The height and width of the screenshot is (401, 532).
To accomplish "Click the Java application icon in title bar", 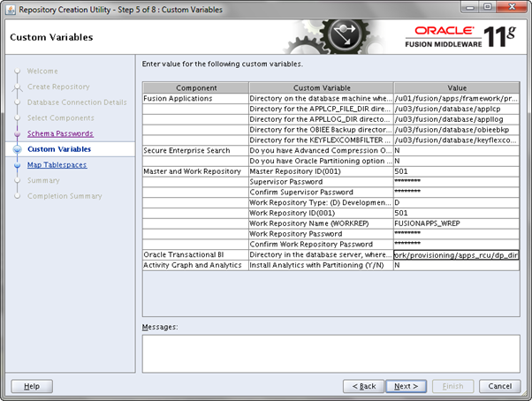I will 11,10.
